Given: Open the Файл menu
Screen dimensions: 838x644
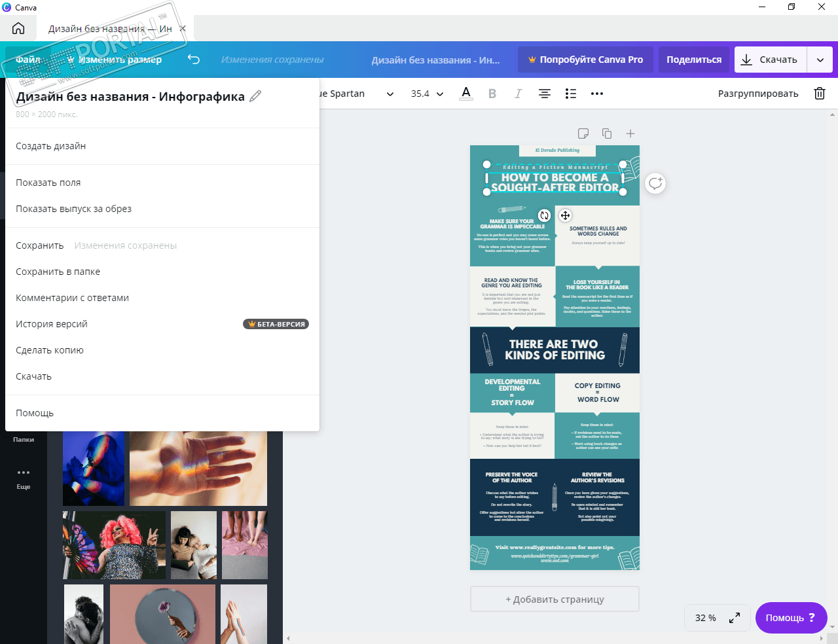Looking at the screenshot, I should tap(28, 60).
